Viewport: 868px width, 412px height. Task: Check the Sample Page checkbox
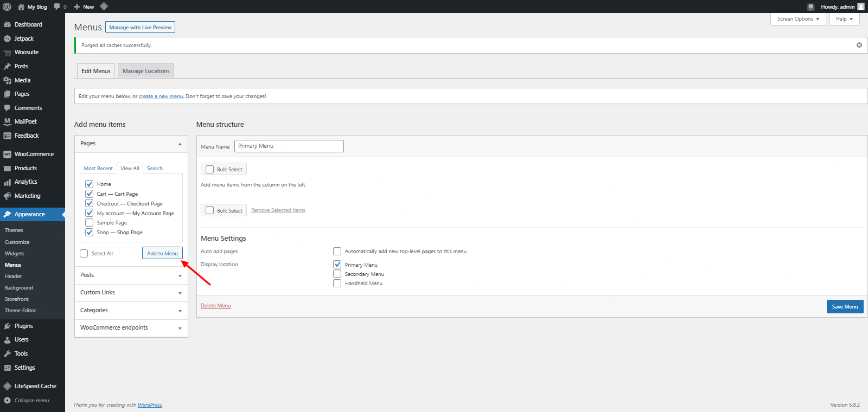point(90,223)
